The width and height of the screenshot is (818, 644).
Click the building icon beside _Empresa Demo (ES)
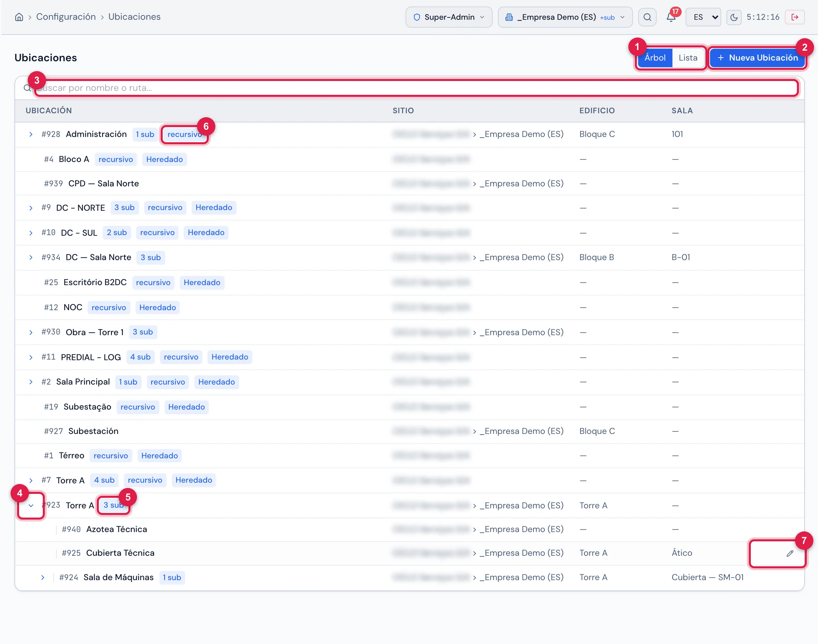point(509,17)
